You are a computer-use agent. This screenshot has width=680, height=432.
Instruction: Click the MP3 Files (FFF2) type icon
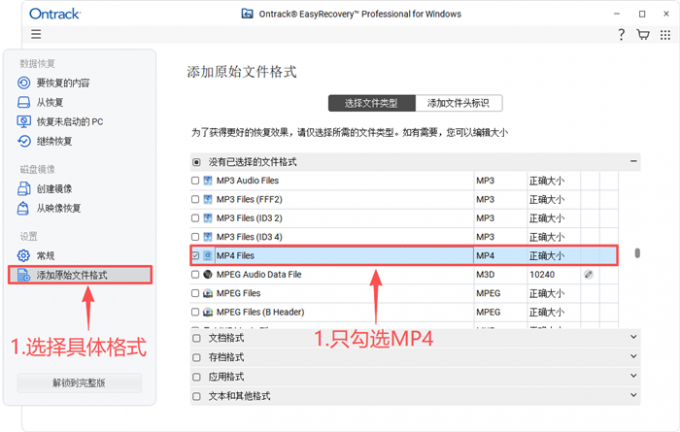208,199
